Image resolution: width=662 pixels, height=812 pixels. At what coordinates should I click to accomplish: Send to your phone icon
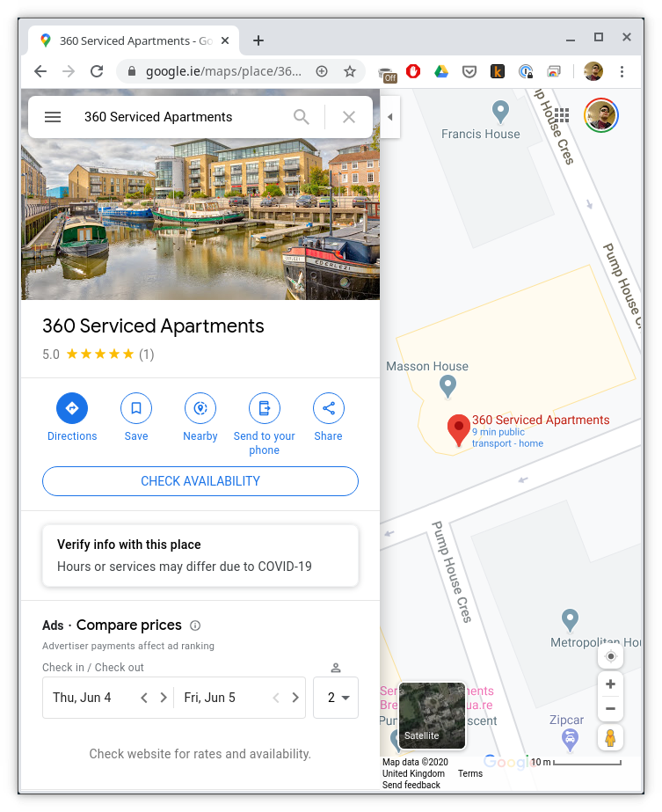(x=265, y=408)
